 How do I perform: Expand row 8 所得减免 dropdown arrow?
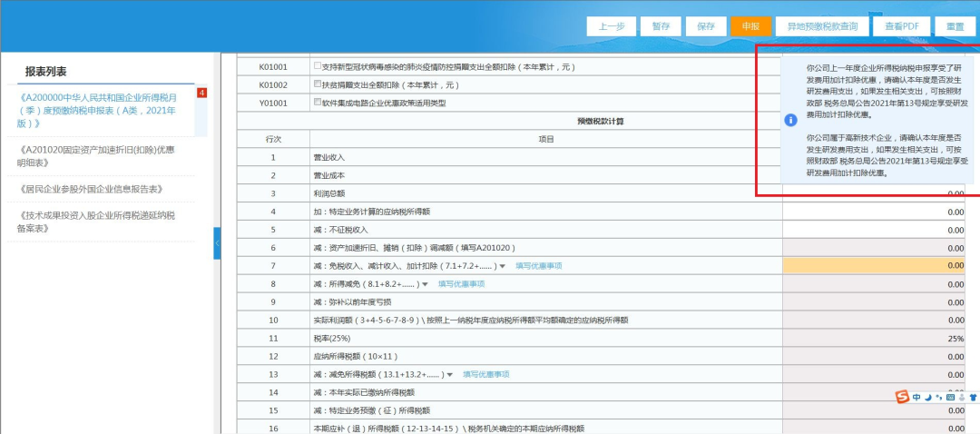[x=425, y=284]
